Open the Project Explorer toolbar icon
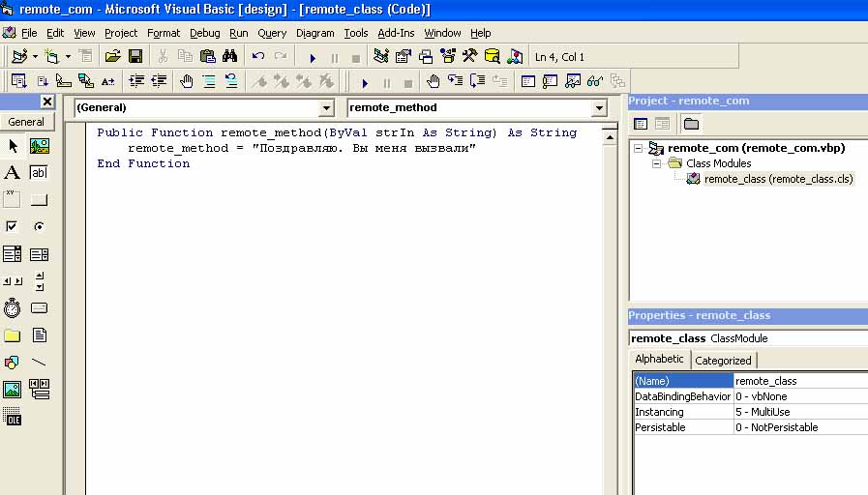 point(381,56)
